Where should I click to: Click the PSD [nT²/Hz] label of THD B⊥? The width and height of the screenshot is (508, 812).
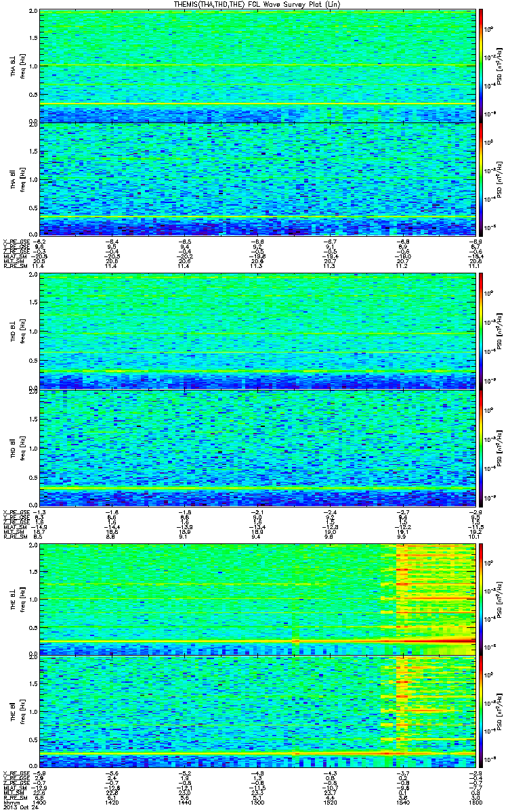(499, 333)
